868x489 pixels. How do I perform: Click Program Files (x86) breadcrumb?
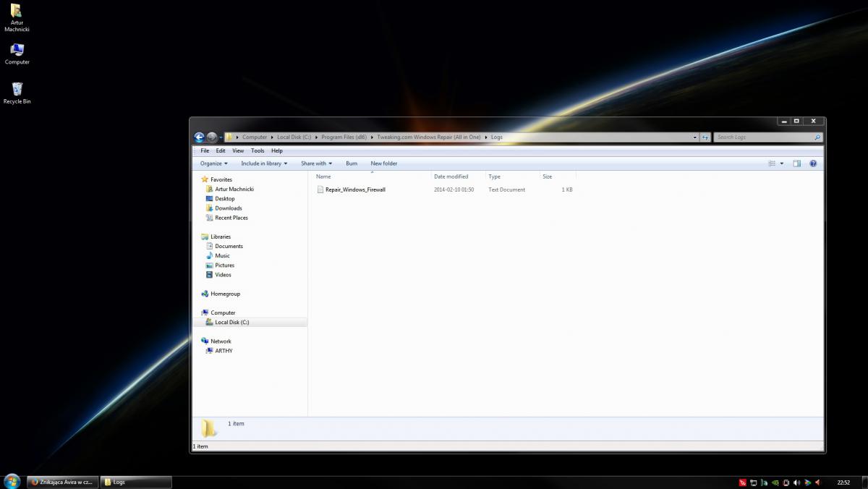click(345, 137)
